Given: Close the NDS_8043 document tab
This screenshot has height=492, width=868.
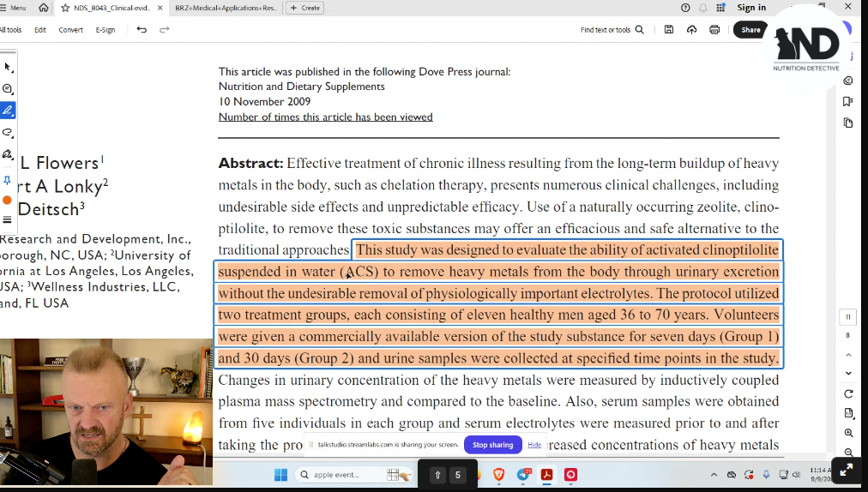Looking at the screenshot, I should [160, 8].
